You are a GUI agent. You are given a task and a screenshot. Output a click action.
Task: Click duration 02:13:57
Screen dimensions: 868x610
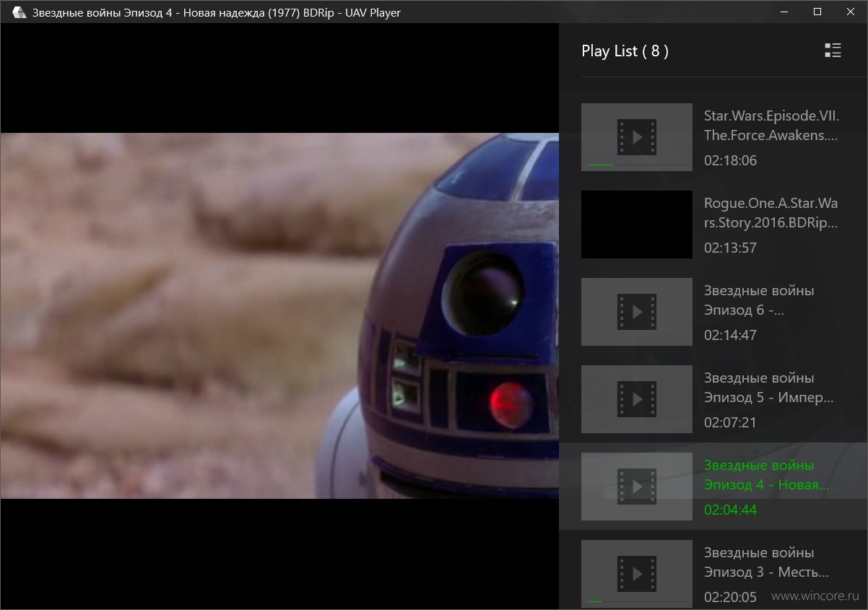(x=730, y=248)
